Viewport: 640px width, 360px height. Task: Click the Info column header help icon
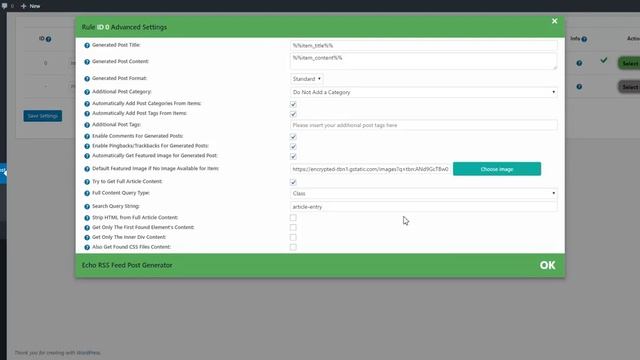point(584,39)
